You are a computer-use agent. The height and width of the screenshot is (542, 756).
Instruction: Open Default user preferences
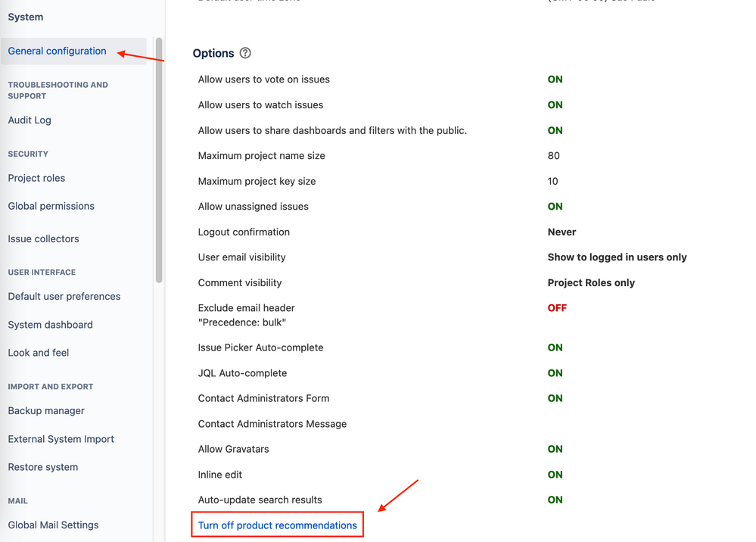[64, 296]
